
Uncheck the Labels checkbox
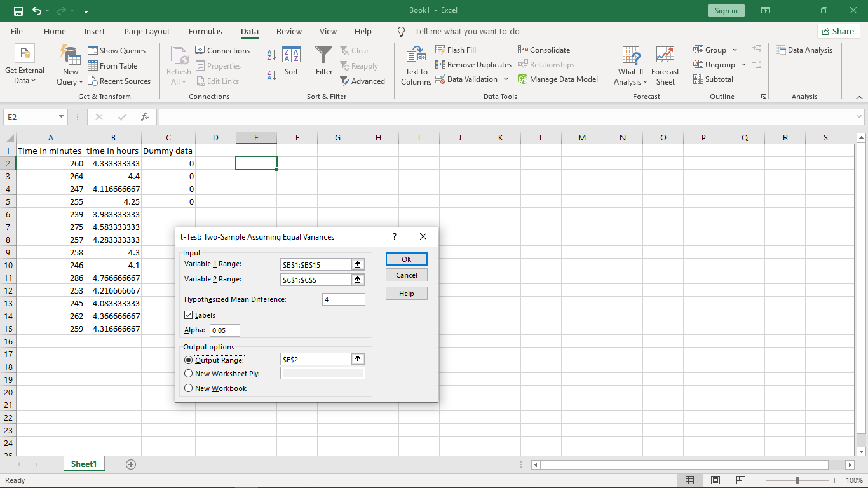tap(189, 315)
